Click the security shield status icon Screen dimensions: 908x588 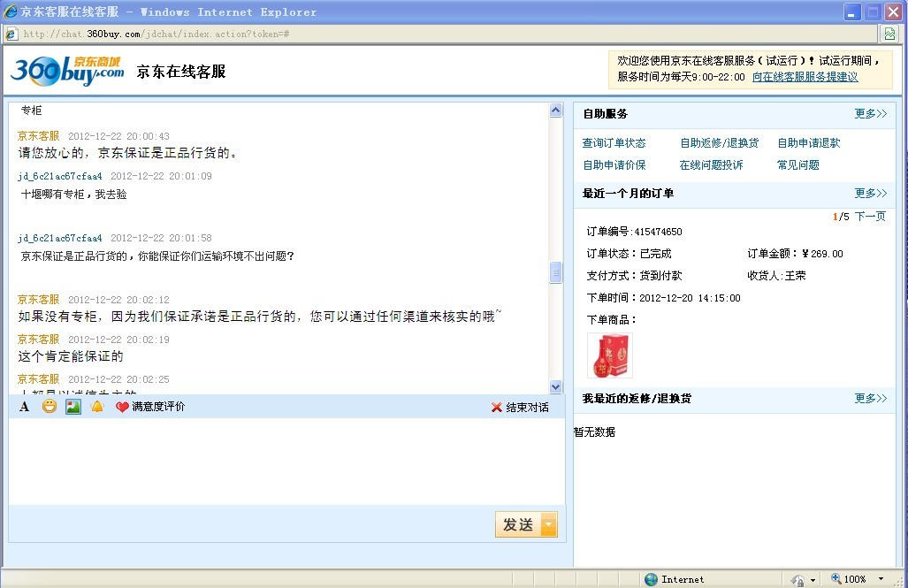(x=798, y=579)
